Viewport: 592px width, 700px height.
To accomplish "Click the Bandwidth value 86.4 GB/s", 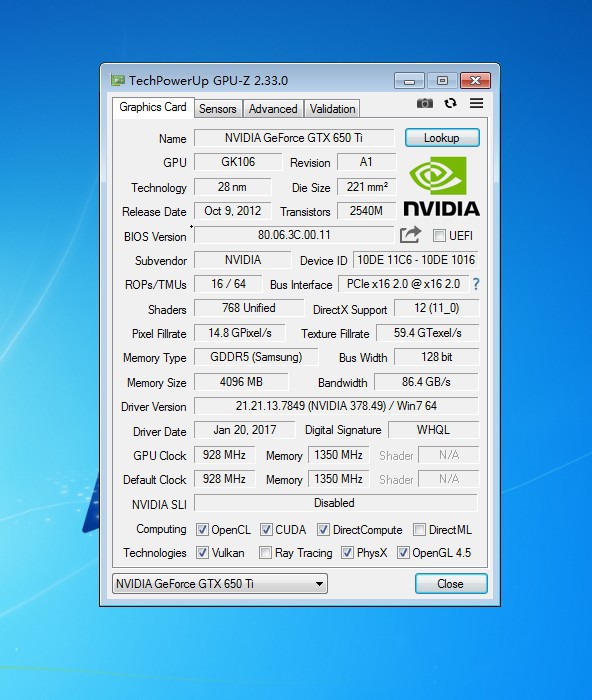I will click(426, 382).
